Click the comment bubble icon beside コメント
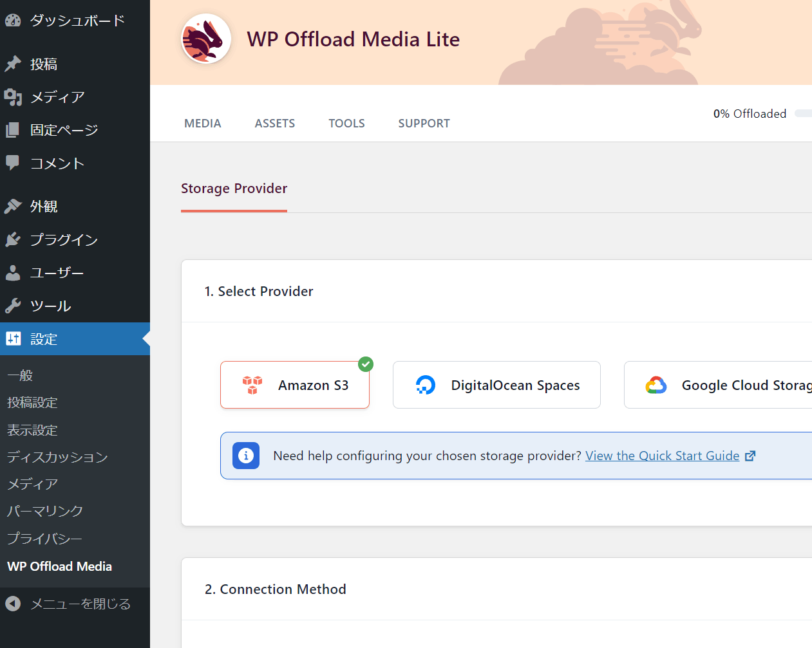 click(x=13, y=163)
